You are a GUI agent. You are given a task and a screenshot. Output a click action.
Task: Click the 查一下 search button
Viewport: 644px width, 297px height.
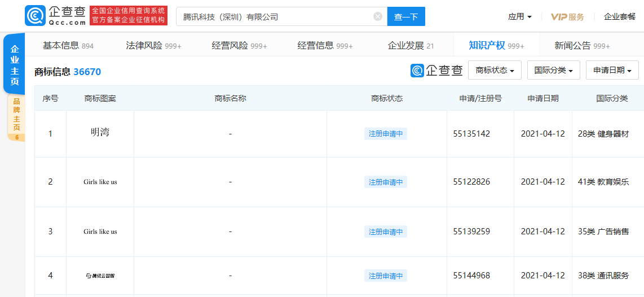(406, 16)
